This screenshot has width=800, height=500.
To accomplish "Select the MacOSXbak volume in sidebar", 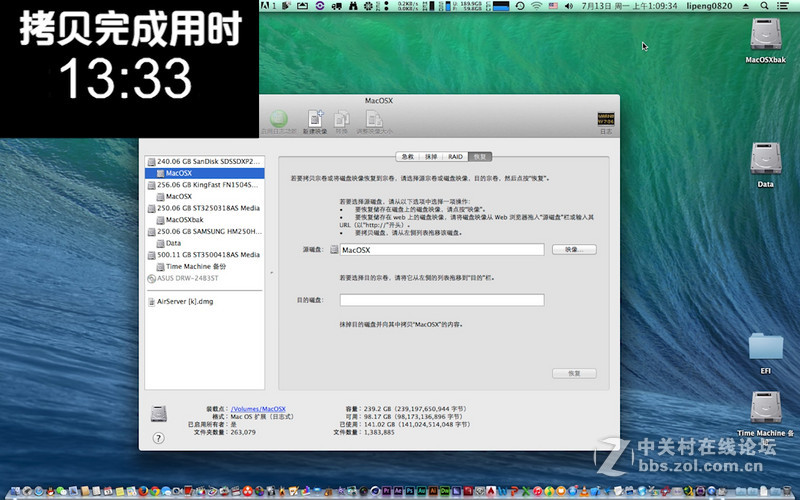I will click(205, 220).
